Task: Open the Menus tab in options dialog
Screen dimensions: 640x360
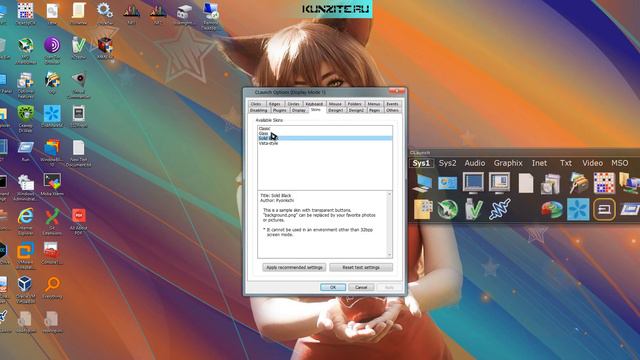Action: coord(373,104)
